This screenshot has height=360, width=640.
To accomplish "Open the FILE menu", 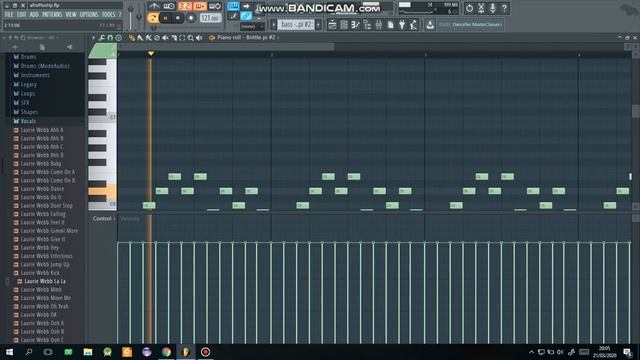I will [9, 15].
